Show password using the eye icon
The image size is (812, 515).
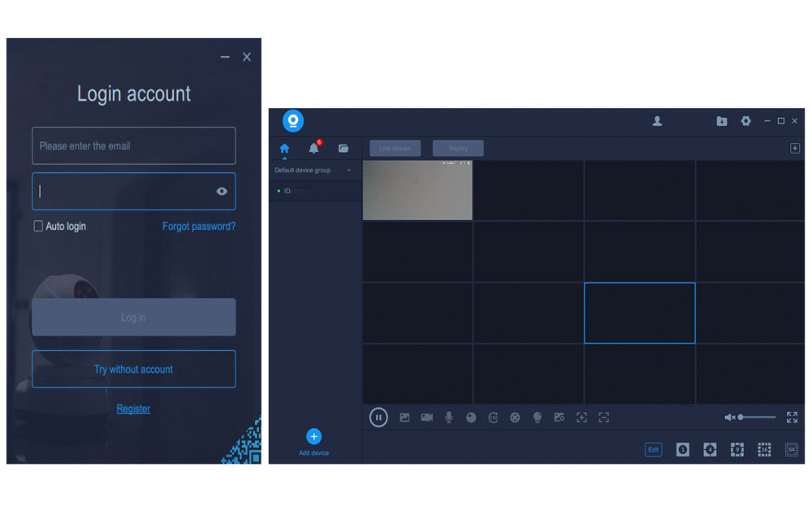[222, 192]
